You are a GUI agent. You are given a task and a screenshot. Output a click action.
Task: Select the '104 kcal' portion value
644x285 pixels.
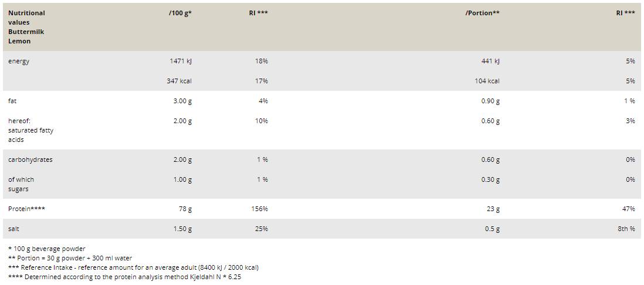tap(487, 81)
